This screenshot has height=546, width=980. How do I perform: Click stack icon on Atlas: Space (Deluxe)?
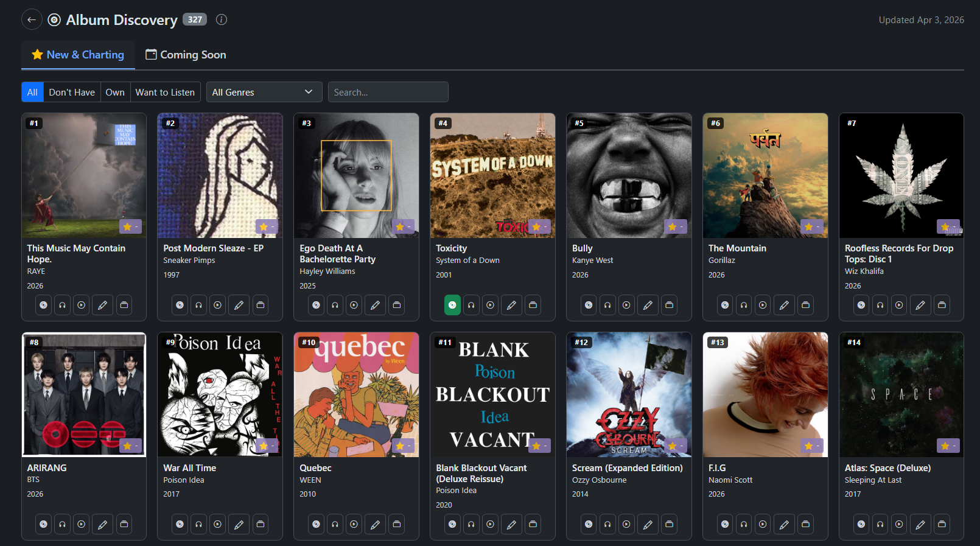(942, 524)
